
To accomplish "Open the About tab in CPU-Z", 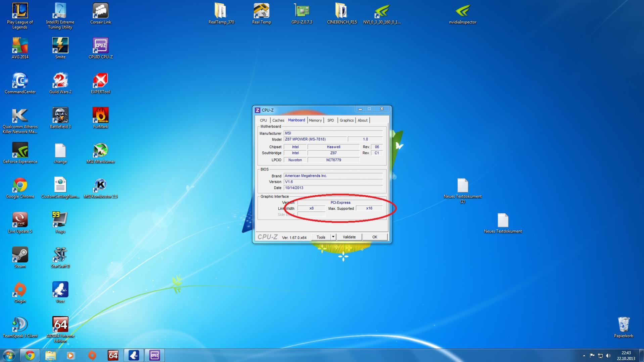I will (x=363, y=120).
